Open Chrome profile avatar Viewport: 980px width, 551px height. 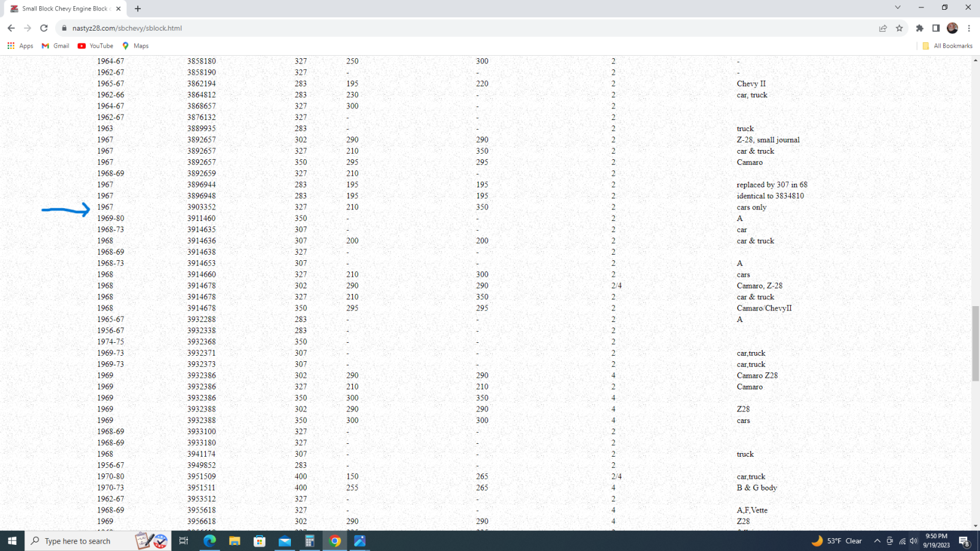pyautogui.click(x=952, y=28)
